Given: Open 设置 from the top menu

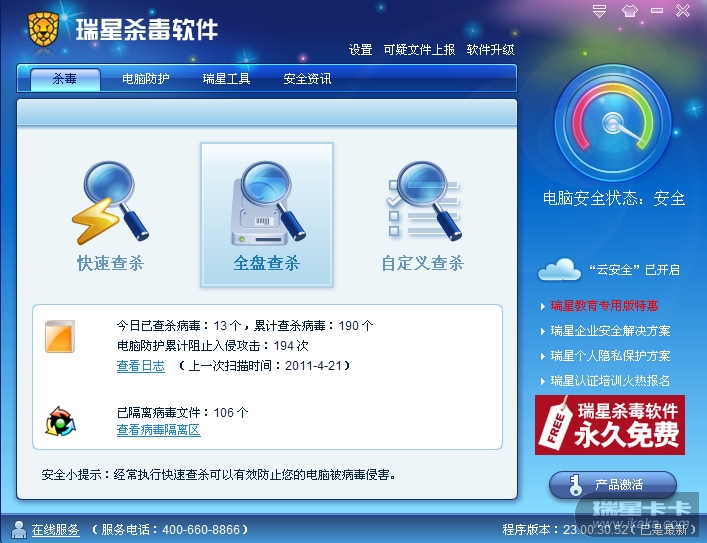Looking at the screenshot, I should pos(360,50).
